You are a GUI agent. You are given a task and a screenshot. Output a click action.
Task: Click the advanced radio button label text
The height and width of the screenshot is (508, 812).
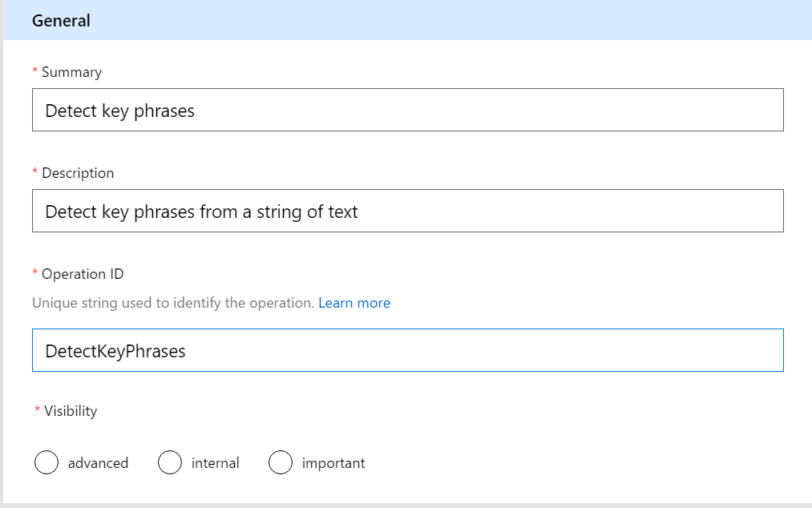point(98,462)
